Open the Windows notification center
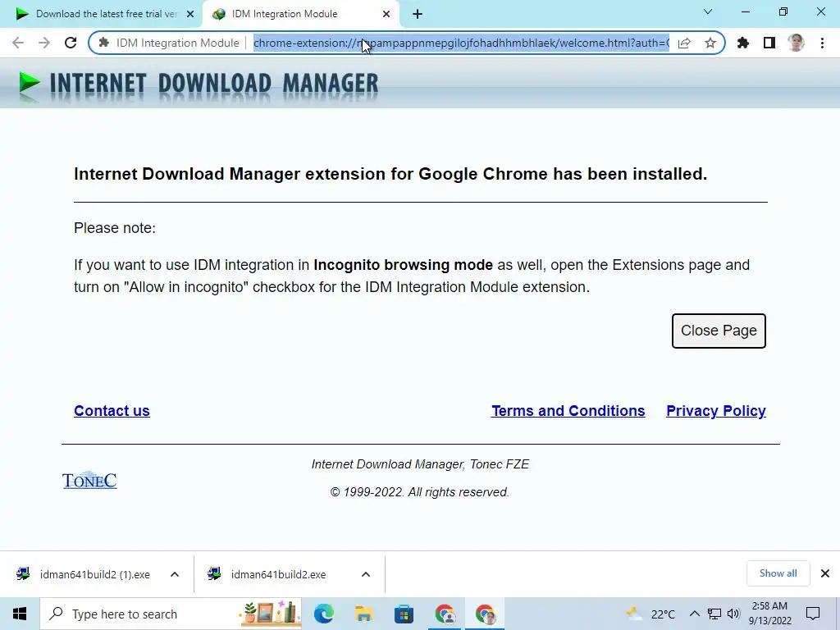 (813, 614)
